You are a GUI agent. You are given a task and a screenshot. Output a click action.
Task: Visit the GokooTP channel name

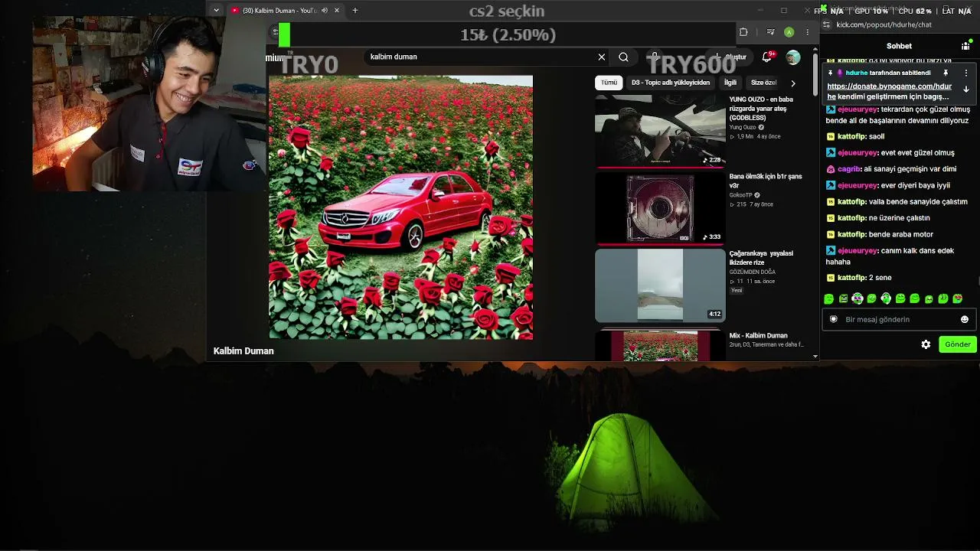(740, 195)
